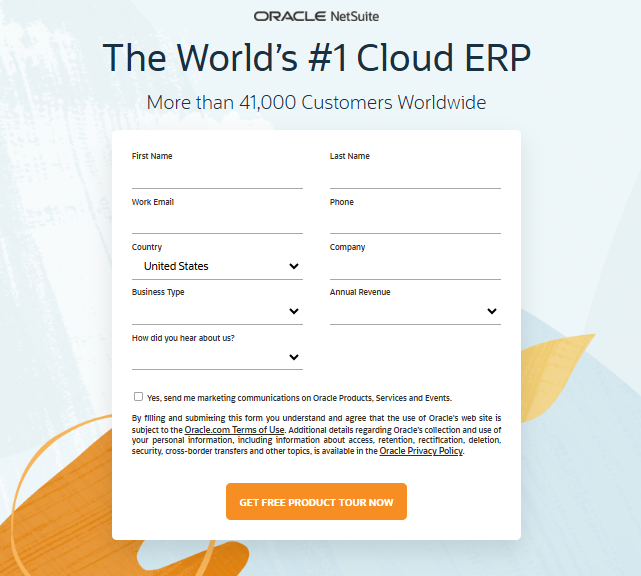Image resolution: width=641 pixels, height=576 pixels.
Task: Expand the Business Type dropdown
Action: click(217, 312)
